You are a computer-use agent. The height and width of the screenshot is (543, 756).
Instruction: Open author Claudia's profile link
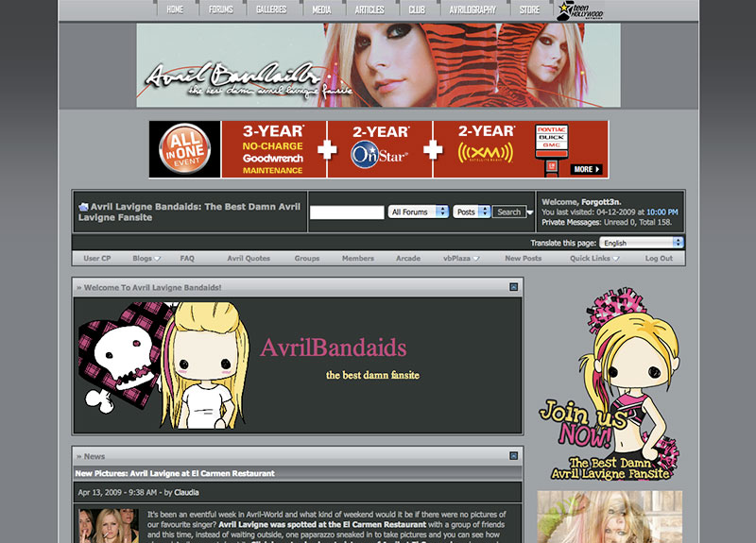point(186,492)
